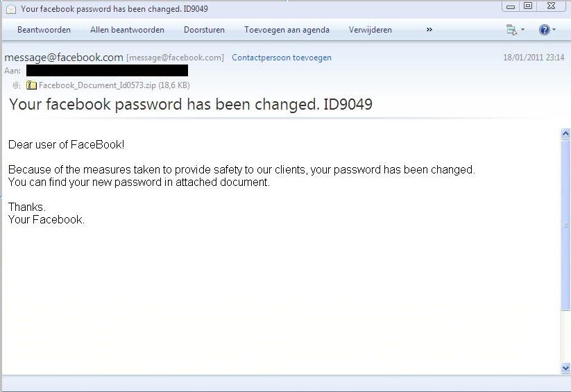Click the view layout icon in the toolbar
The width and height of the screenshot is (571, 392).
click(511, 30)
